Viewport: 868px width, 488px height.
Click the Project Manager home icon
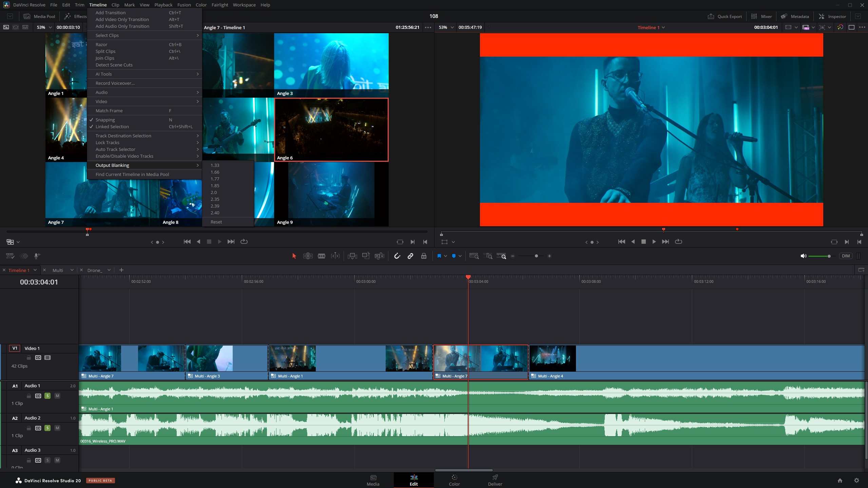coord(840,480)
